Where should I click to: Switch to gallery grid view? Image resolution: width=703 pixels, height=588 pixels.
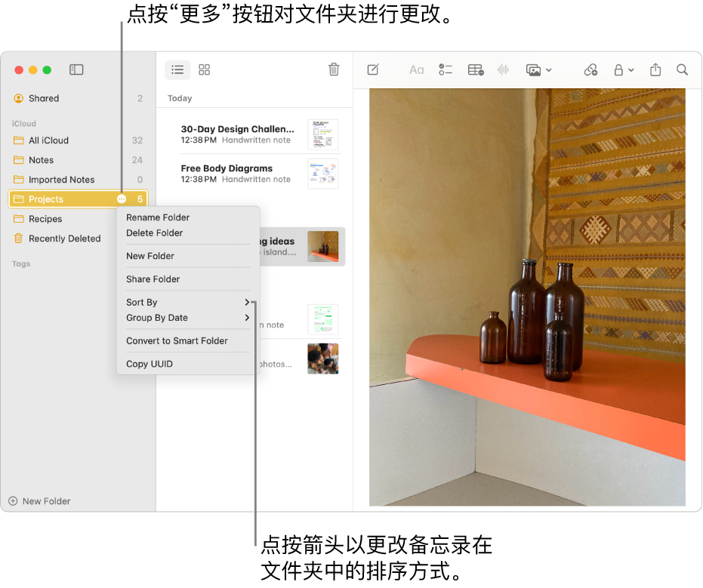pos(205,69)
